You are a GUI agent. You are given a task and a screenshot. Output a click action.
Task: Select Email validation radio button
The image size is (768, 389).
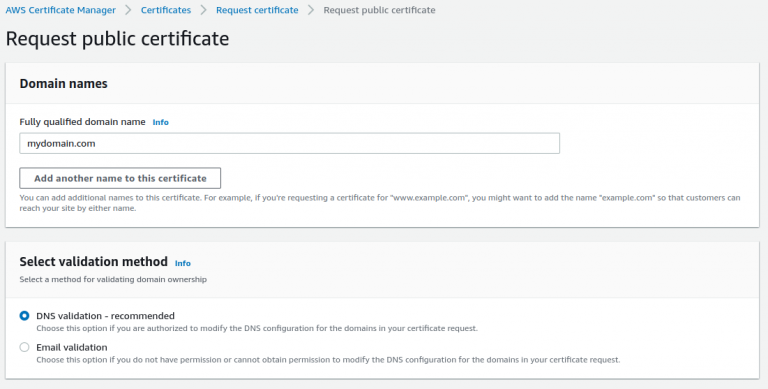click(x=24, y=347)
